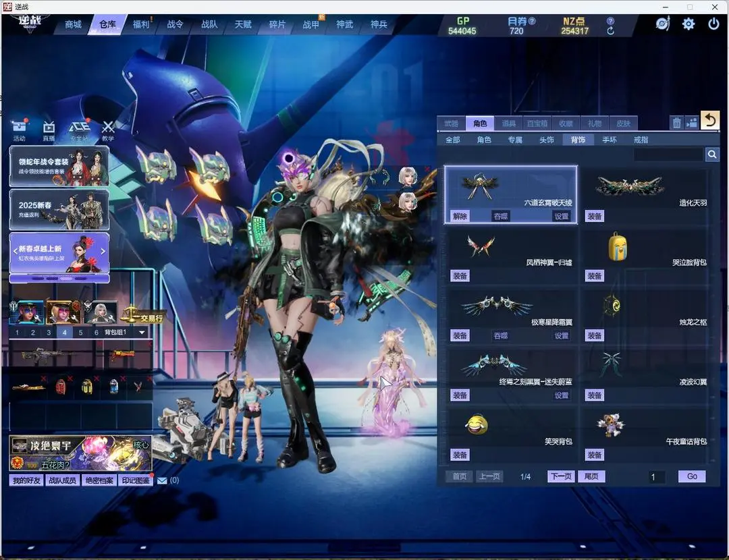The width and height of the screenshot is (729, 560).
Task: Click the refresh icon under NZ点 help
Action: click(610, 30)
